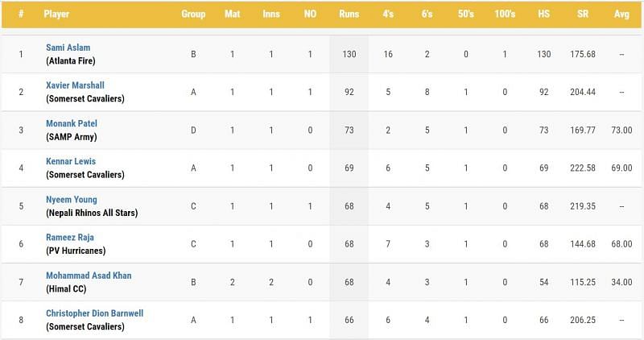The width and height of the screenshot is (644, 340).
Task: Sort by 6's column header
Action: (427, 14)
